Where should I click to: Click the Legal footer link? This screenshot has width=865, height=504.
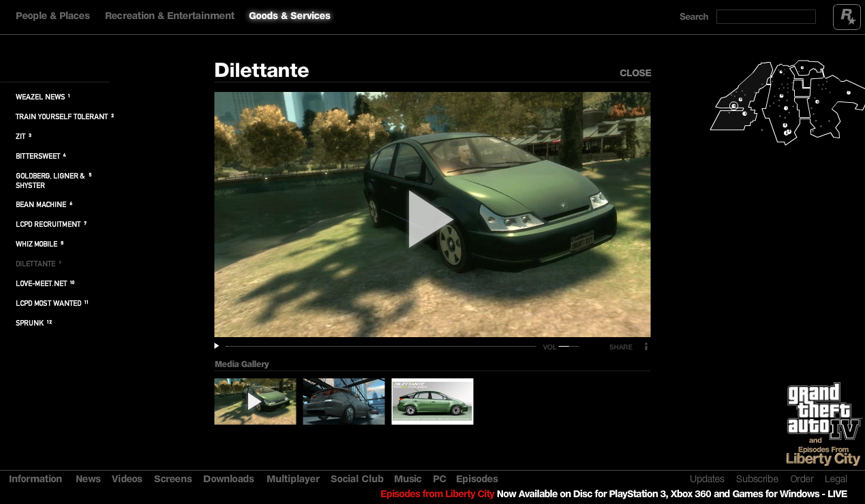(836, 479)
